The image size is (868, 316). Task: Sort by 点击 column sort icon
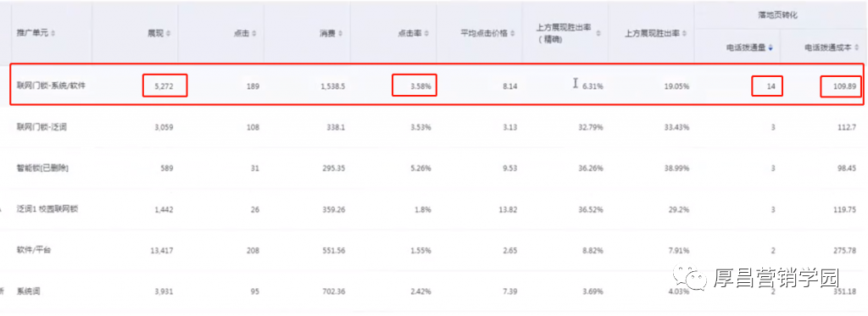(254, 35)
